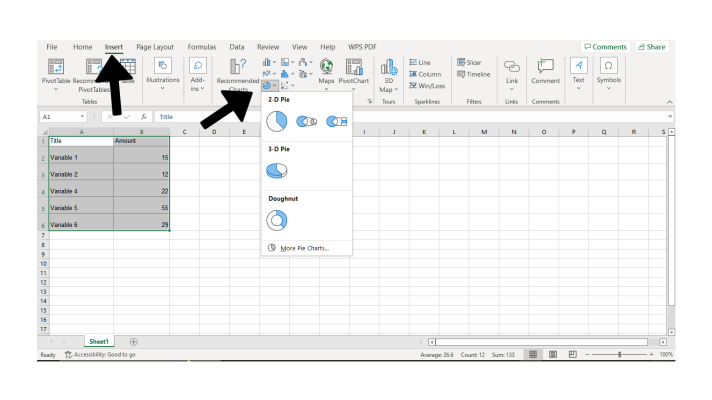Image resolution: width=712 pixels, height=400 pixels.
Task: Open the 3D Map tool
Action: (389, 75)
